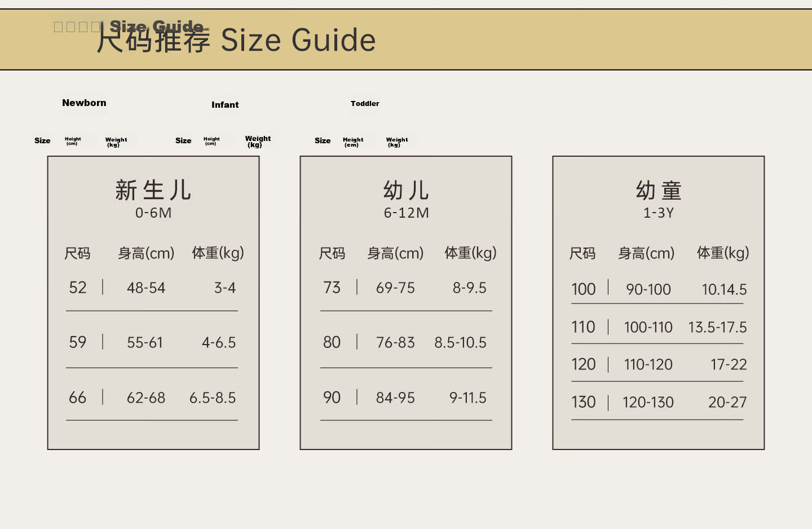The width and height of the screenshot is (812, 529).
Task: Click the height value "120-130"
Action: [x=648, y=403]
